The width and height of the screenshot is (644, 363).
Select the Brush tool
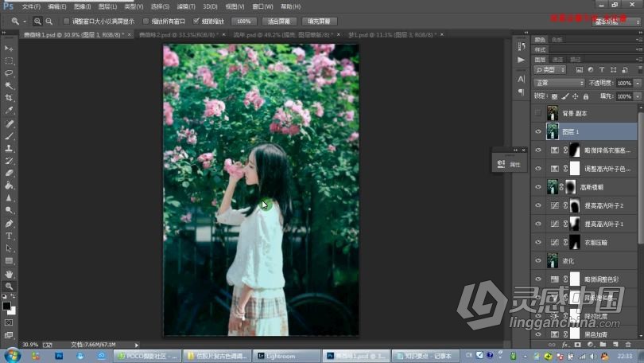click(x=9, y=135)
